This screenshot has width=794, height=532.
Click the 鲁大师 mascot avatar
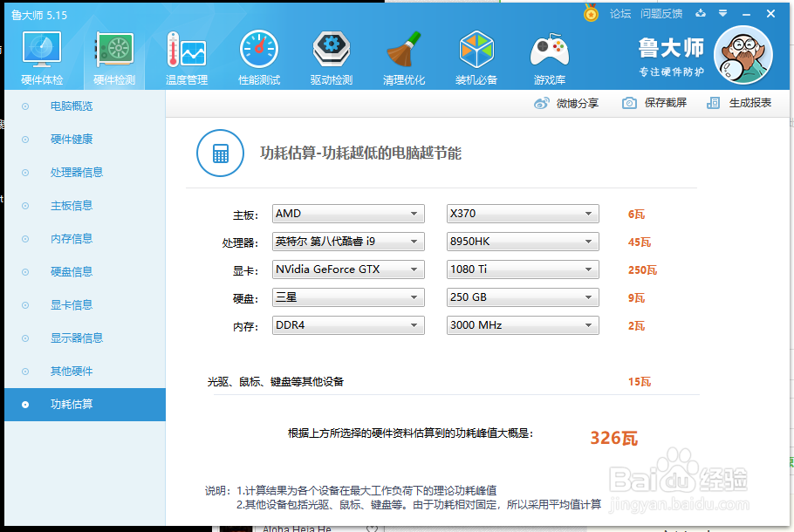tap(743, 55)
